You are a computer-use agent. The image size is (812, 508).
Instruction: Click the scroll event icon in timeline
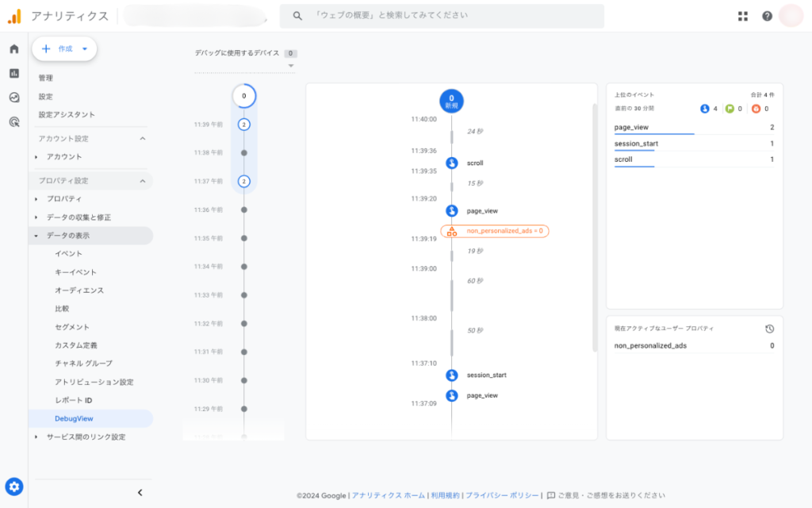click(x=451, y=163)
